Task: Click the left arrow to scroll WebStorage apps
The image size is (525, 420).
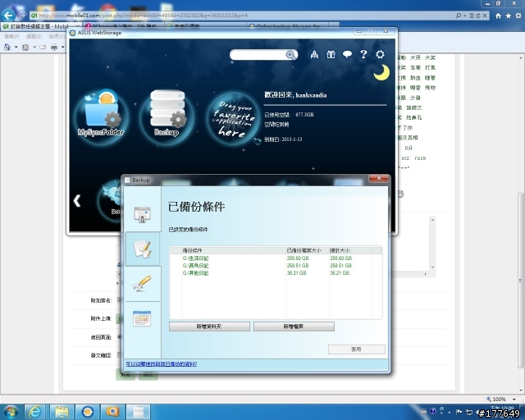Action: (x=77, y=201)
